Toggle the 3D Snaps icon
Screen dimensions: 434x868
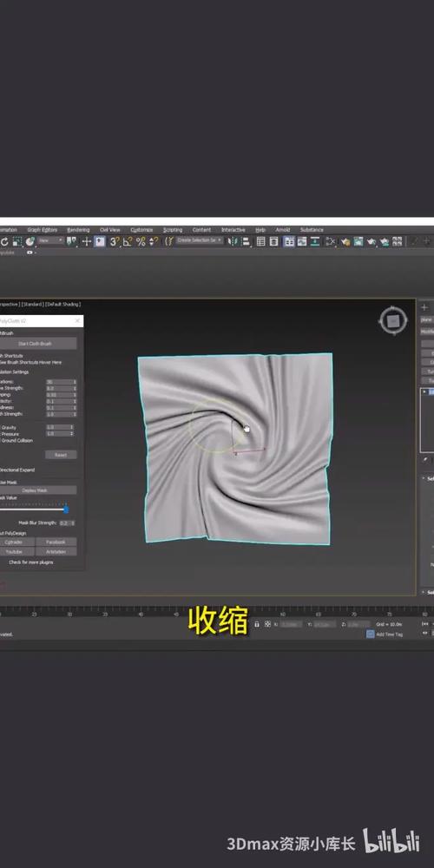tap(115, 241)
